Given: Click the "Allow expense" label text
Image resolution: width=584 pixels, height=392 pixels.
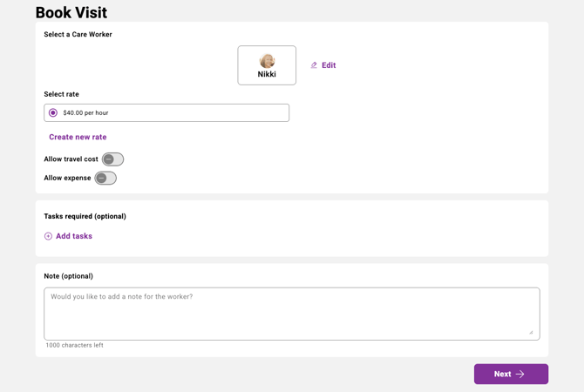Looking at the screenshot, I should coord(67,178).
